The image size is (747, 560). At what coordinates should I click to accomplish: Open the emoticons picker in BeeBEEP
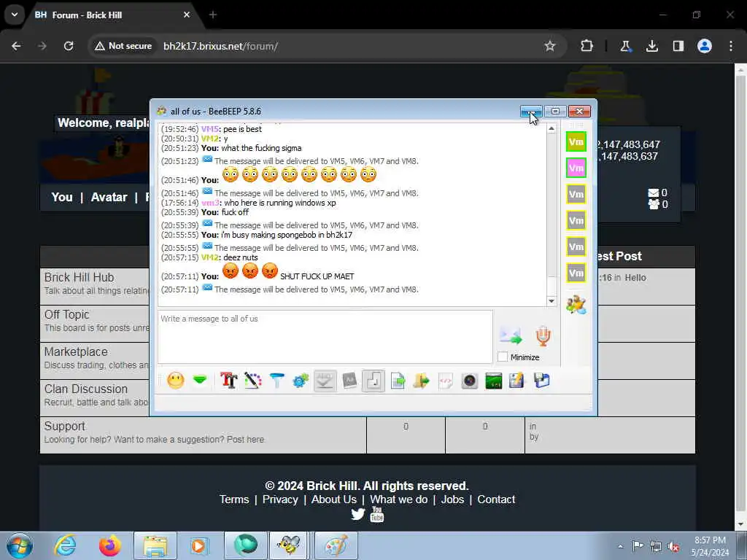175,381
